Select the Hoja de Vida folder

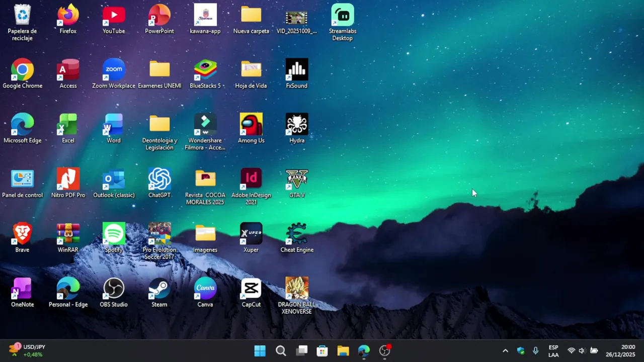pyautogui.click(x=251, y=74)
